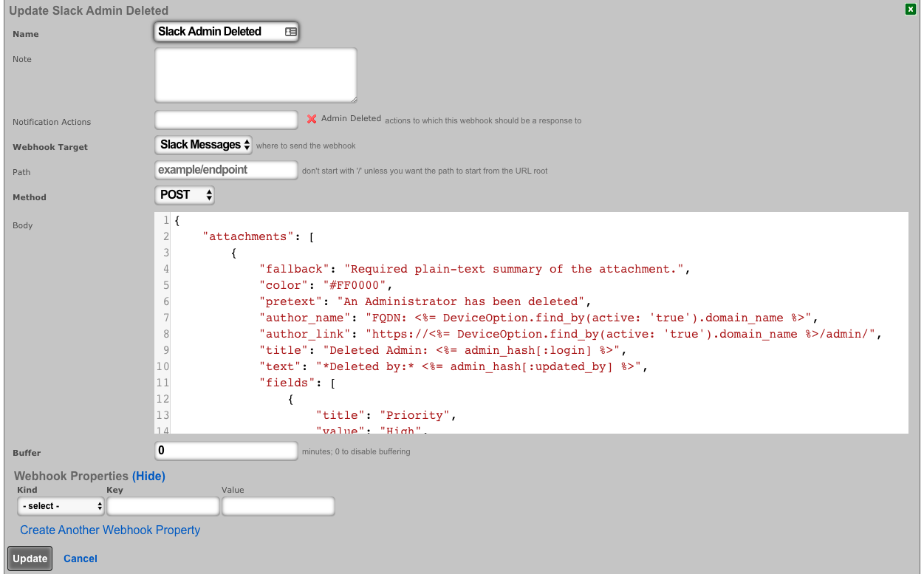Close the dialog with the green X icon

click(x=911, y=10)
